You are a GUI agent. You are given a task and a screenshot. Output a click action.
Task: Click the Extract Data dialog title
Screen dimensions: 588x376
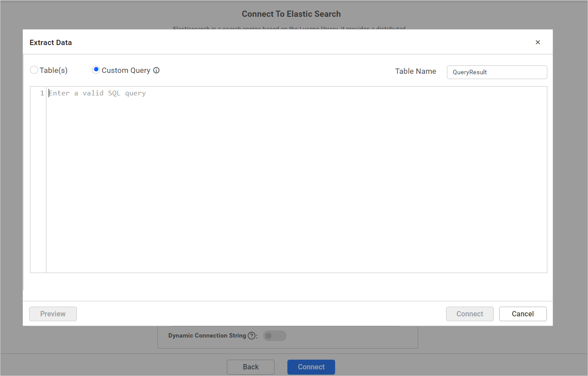pyautogui.click(x=51, y=43)
